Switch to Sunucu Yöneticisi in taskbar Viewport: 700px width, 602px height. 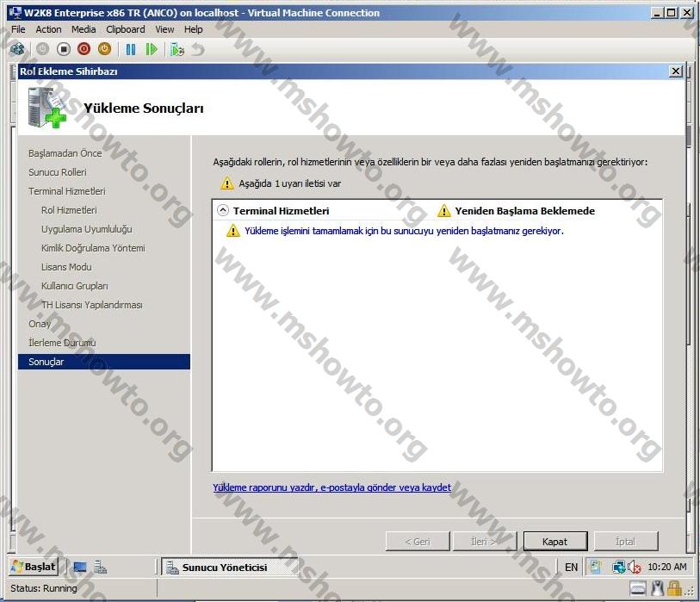224,568
